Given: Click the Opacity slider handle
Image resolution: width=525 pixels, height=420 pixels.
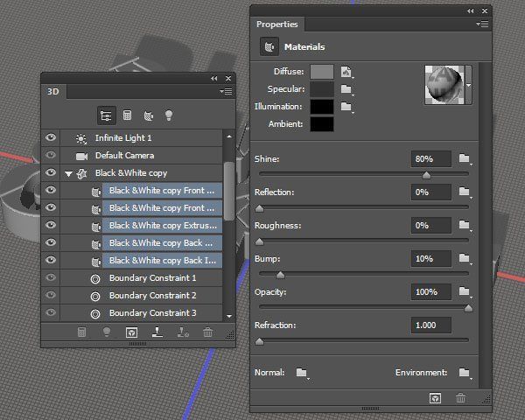Looking at the screenshot, I should tap(468, 308).
